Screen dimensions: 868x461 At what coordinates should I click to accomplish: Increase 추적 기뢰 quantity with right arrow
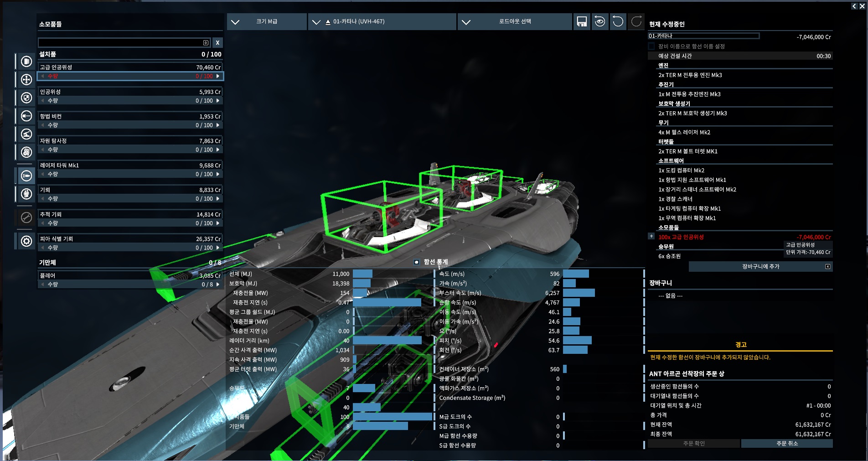[x=218, y=223]
